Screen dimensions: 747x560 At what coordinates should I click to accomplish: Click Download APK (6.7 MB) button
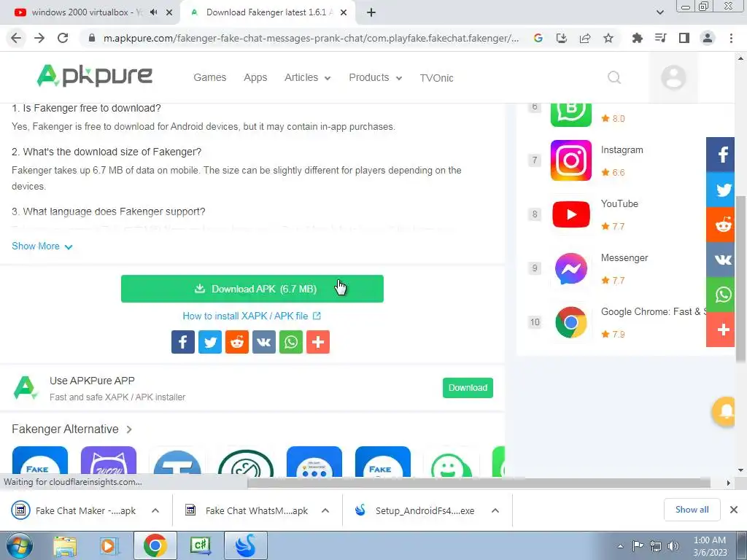(x=252, y=289)
